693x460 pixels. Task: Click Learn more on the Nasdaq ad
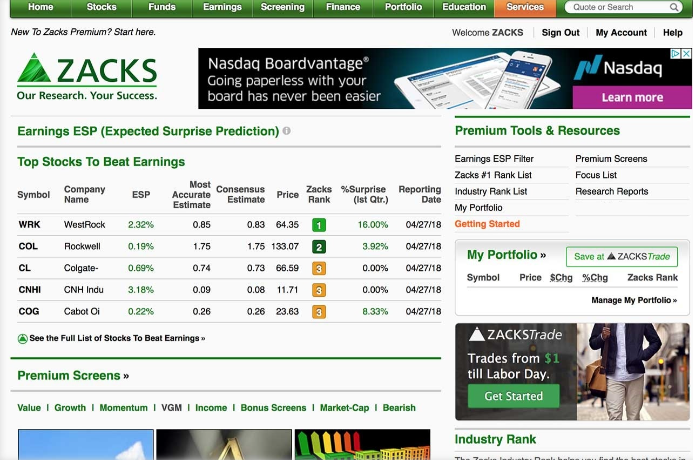pyautogui.click(x=632, y=97)
